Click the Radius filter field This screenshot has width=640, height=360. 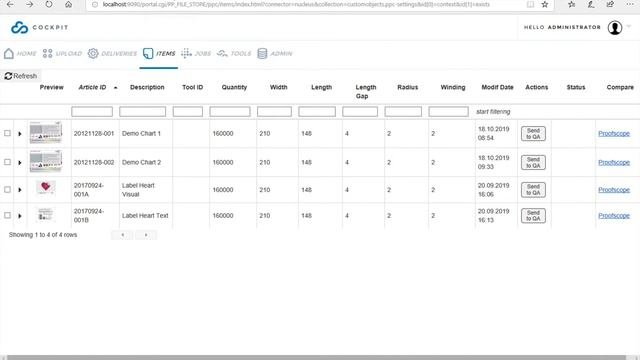tap(403, 111)
